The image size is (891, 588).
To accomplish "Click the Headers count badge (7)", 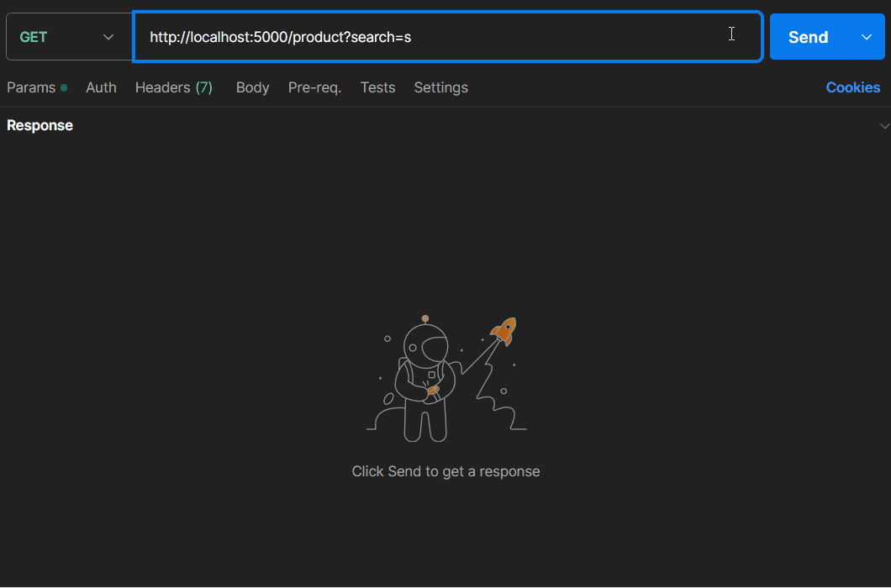I will click(x=203, y=87).
